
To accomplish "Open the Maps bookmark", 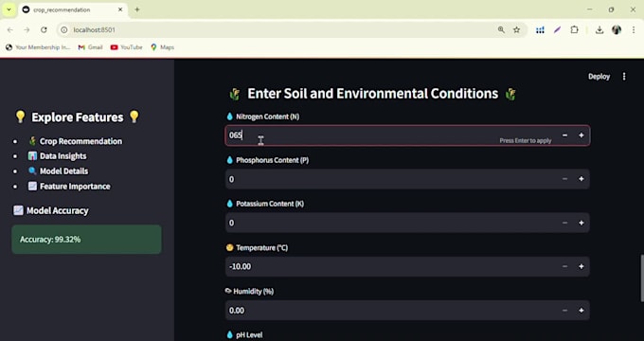I will click(162, 47).
